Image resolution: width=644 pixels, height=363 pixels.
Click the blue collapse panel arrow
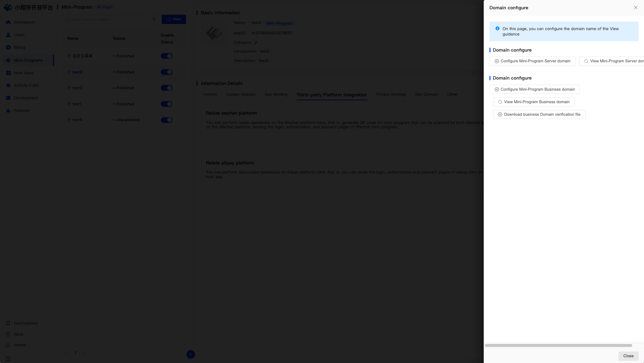point(191,354)
